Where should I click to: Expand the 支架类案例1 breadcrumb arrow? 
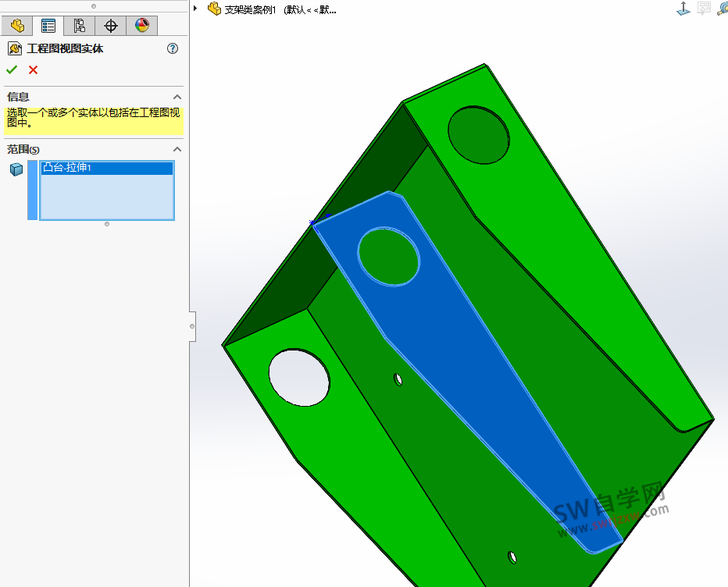pyautogui.click(x=194, y=9)
